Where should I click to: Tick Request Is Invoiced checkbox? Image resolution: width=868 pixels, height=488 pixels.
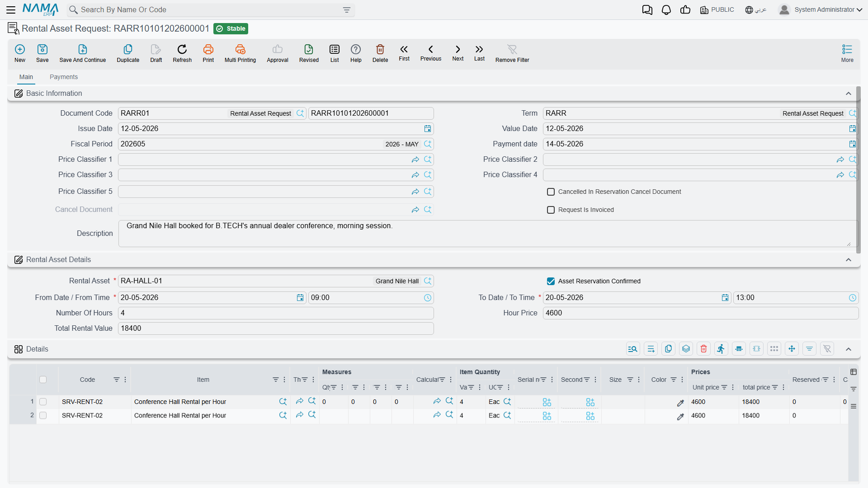[551, 210]
